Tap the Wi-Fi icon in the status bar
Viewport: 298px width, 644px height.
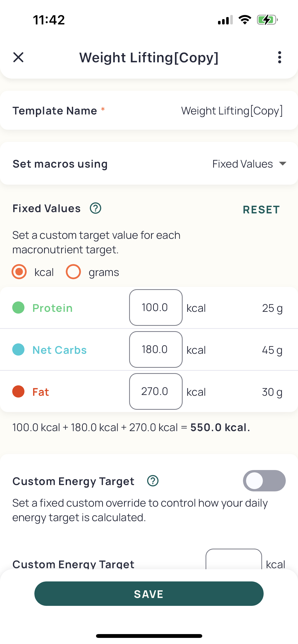[x=245, y=20]
